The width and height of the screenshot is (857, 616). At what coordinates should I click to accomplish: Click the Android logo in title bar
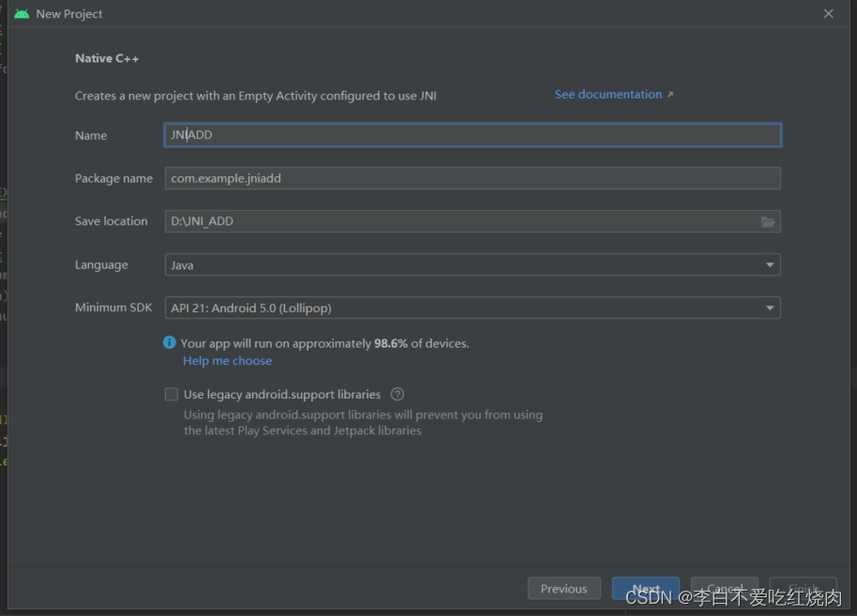(x=22, y=14)
